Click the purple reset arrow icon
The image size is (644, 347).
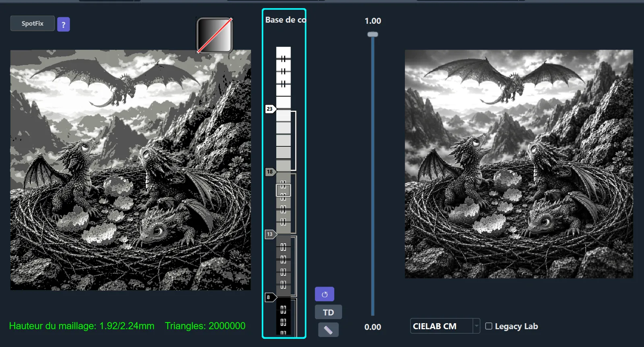324,294
